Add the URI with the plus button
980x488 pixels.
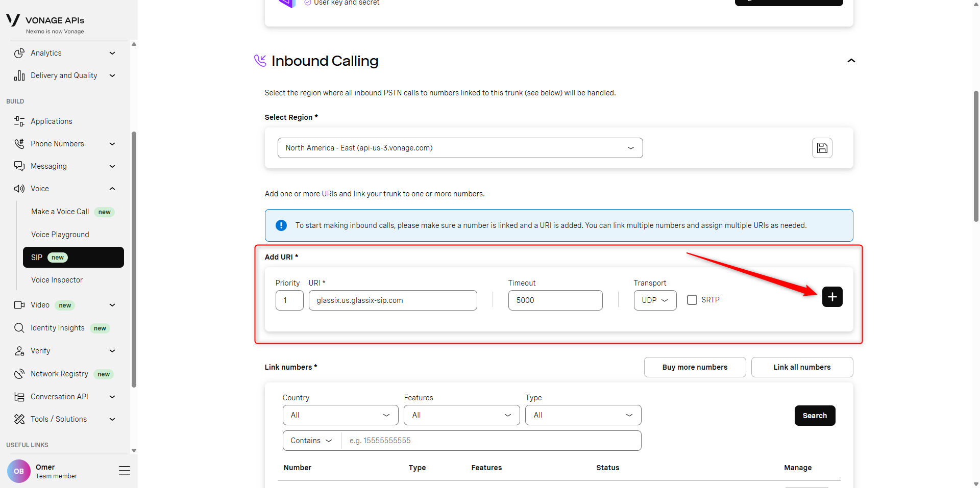[832, 297]
